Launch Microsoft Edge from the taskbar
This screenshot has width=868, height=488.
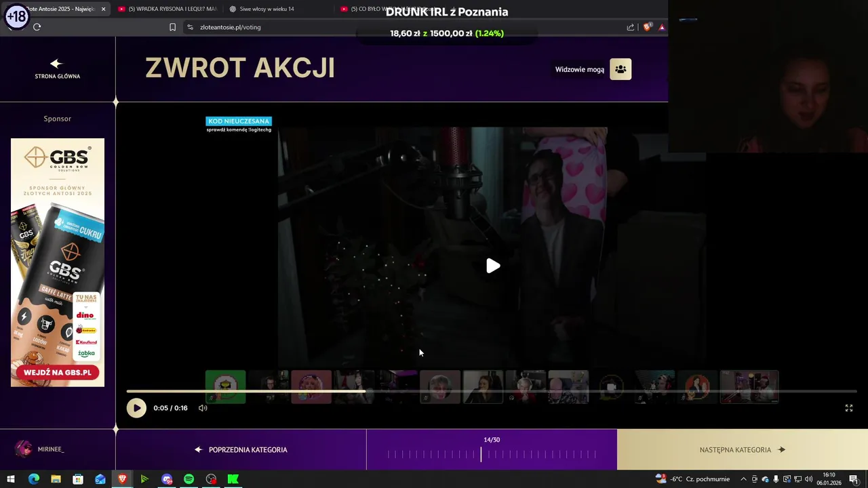(33, 479)
